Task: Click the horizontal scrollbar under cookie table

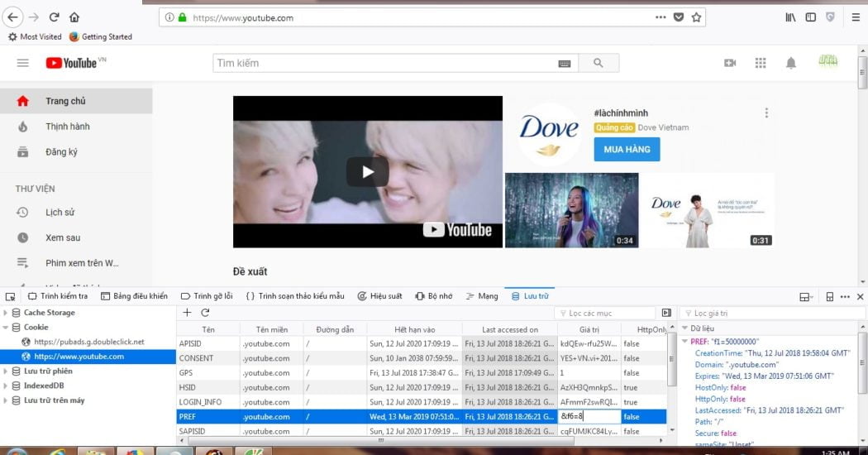Action: coord(381,441)
